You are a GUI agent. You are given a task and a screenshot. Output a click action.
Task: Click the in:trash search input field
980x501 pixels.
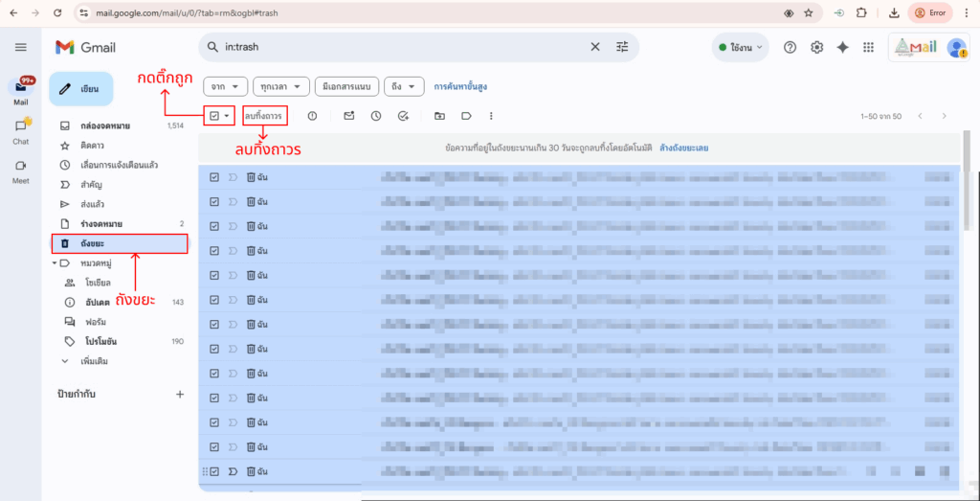[x=402, y=46]
